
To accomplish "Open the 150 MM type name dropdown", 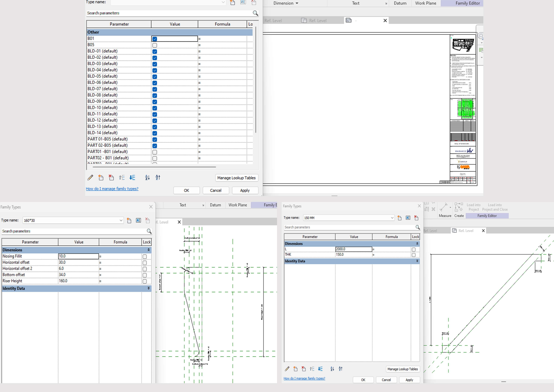I will tap(392, 218).
